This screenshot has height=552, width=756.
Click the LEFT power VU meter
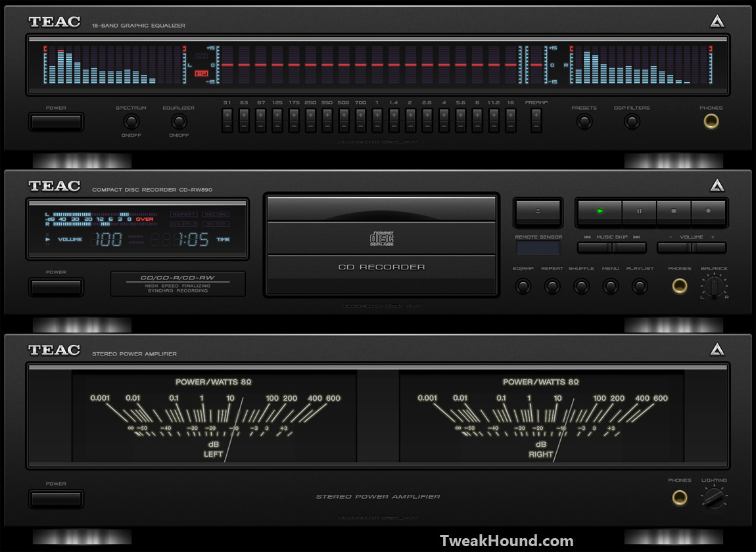tap(214, 417)
